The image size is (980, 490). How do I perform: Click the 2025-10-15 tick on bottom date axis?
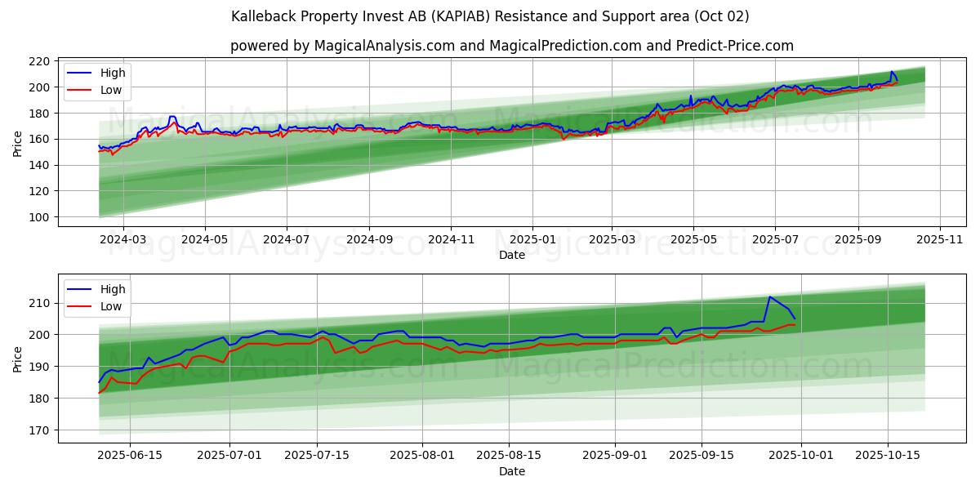pyautogui.click(x=888, y=457)
